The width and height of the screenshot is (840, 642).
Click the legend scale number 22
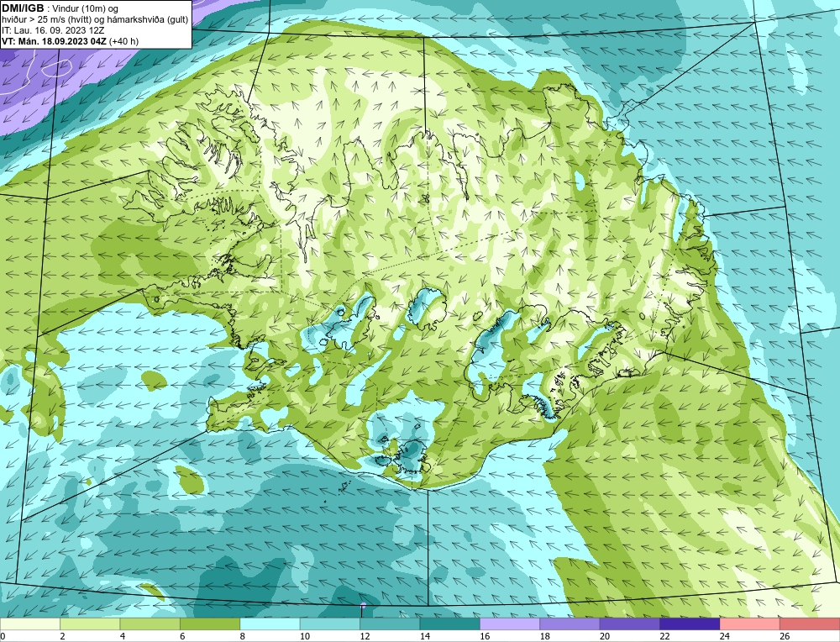[x=664, y=636]
